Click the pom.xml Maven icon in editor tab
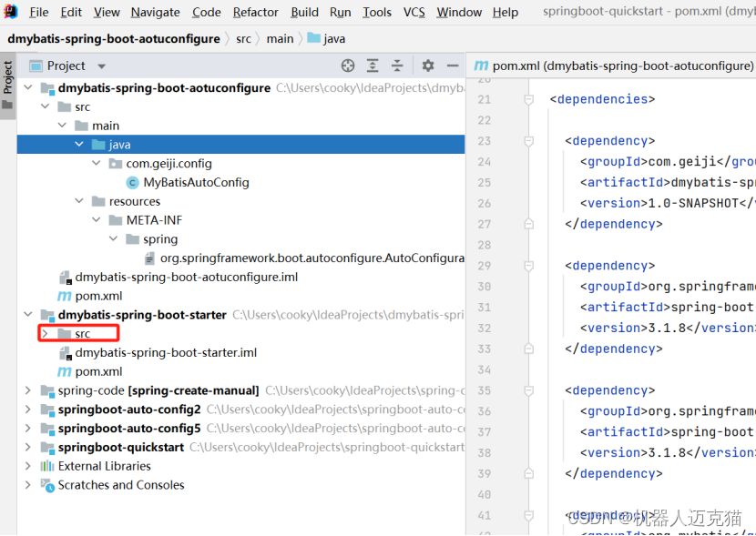 tap(480, 66)
